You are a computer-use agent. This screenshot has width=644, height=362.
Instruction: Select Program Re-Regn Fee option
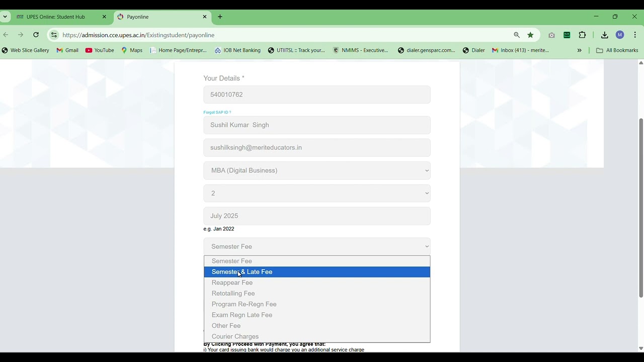point(317,304)
